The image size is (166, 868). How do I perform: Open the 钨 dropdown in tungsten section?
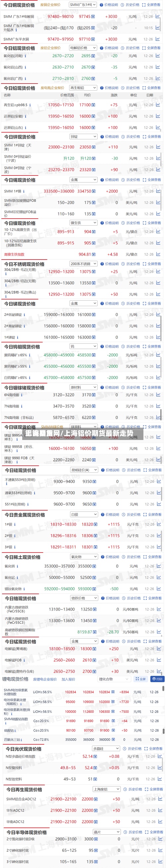click(83, 346)
